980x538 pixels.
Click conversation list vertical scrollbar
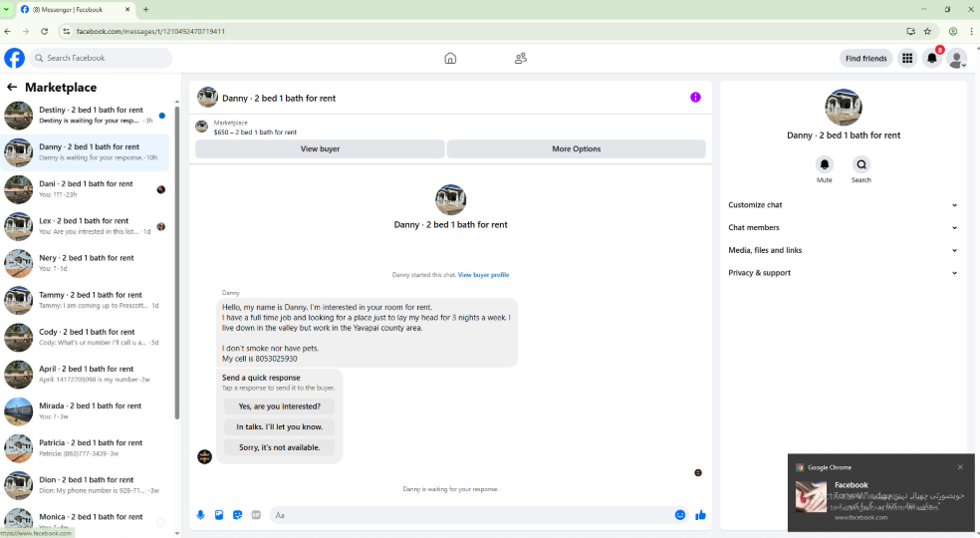[177, 263]
